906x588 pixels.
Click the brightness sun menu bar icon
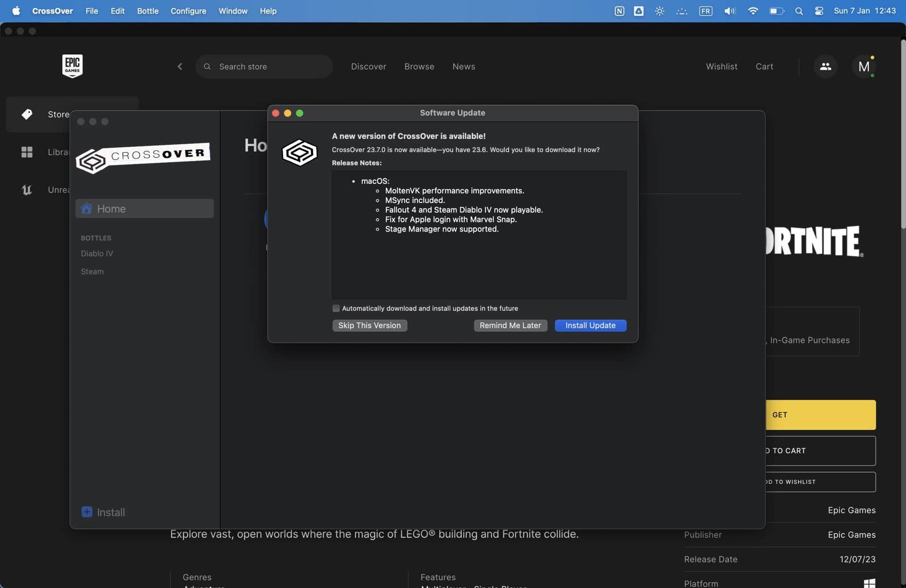coord(660,11)
